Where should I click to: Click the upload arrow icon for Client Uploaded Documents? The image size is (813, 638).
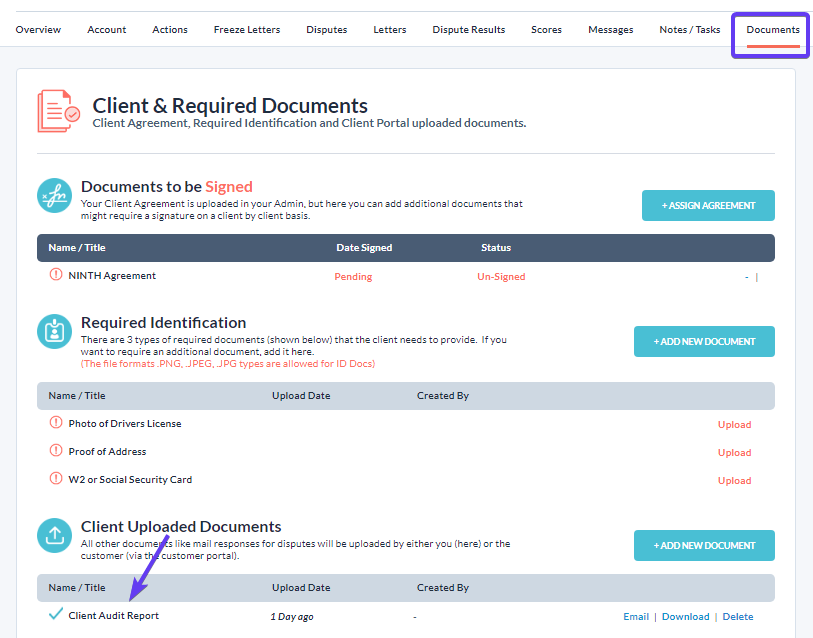(54, 535)
